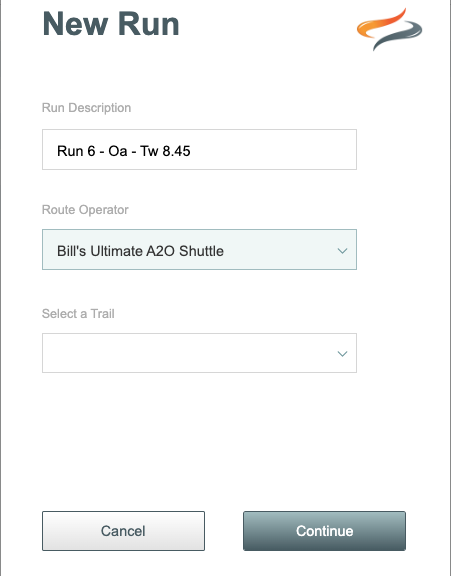Click the Route Operator label

[x=85, y=210]
